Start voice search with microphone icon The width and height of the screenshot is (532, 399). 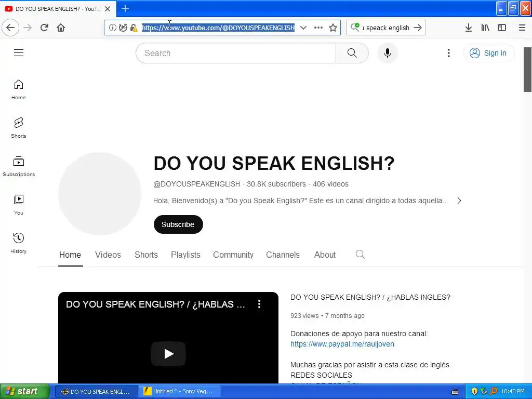pyautogui.click(x=388, y=53)
